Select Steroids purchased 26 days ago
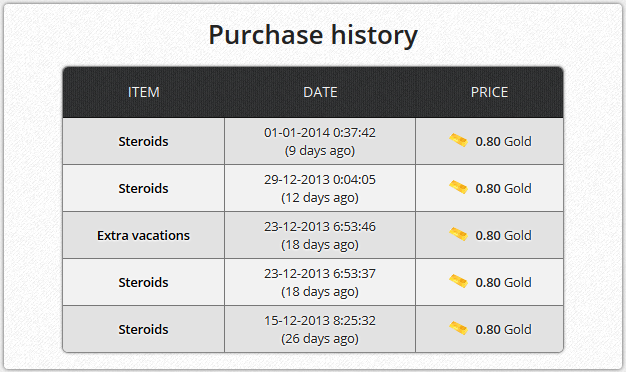 click(x=143, y=330)
